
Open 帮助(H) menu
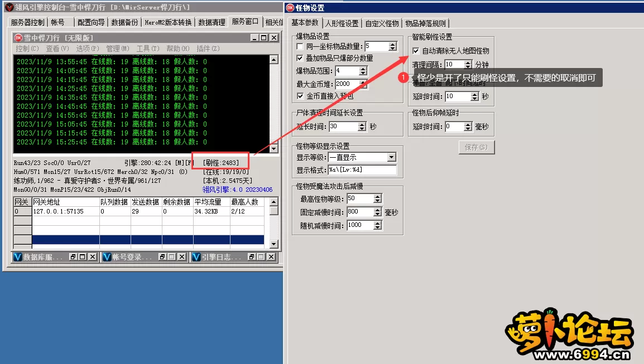(x=178, y=48)
